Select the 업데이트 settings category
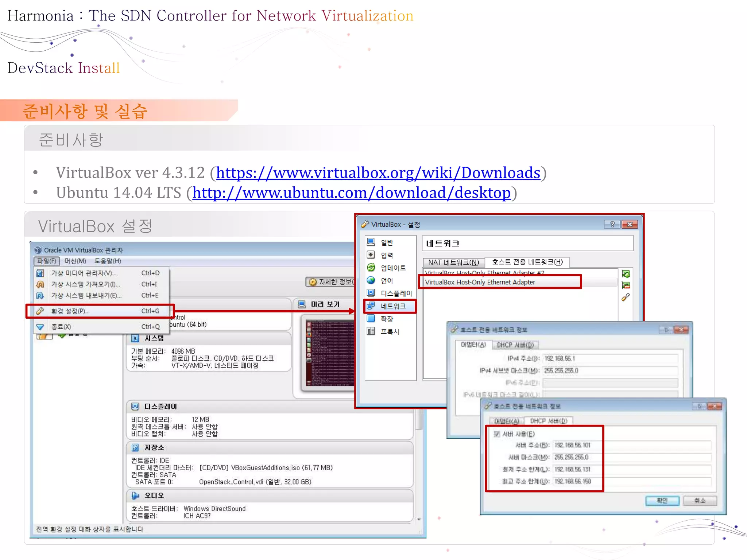Screen dimensions: 747x560 pyautogui.click(x=393, y=268)
